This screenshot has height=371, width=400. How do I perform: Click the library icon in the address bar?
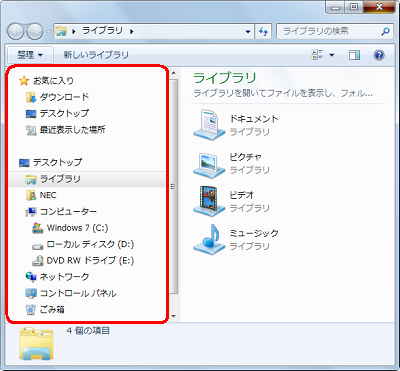pyautogui.click(x=61, y=31)
